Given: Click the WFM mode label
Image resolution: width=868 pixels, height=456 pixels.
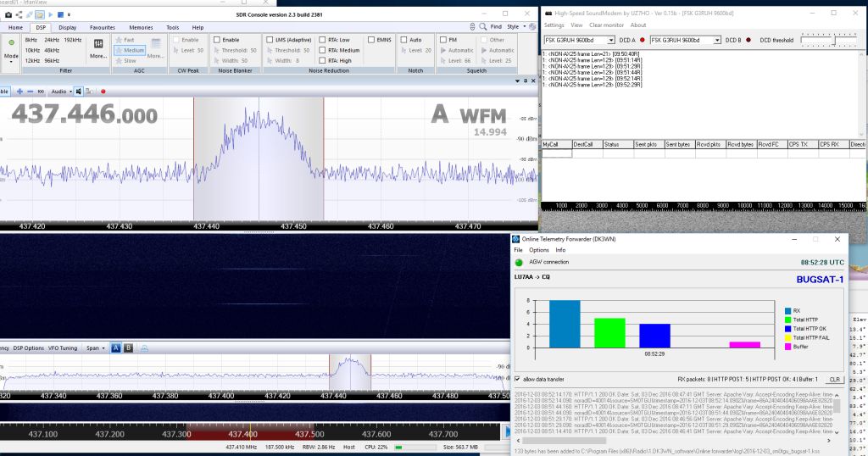Looking at the screenshot, I should pos(482,115).
